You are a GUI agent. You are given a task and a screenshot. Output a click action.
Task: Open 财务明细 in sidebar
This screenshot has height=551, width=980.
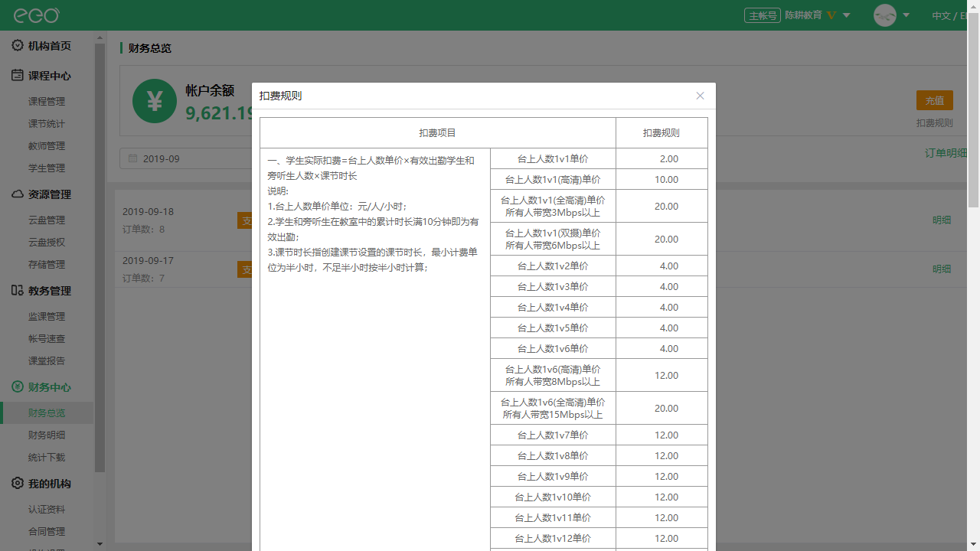(x=47, y=435)
